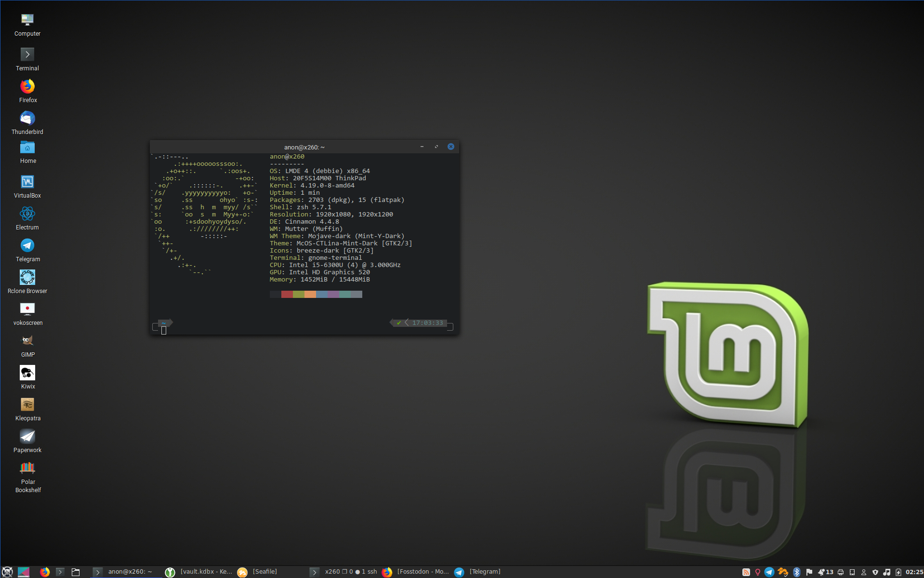Switch to x260 ssh terminal window
This screenshot has width=924, height=578.
point(343,572)
